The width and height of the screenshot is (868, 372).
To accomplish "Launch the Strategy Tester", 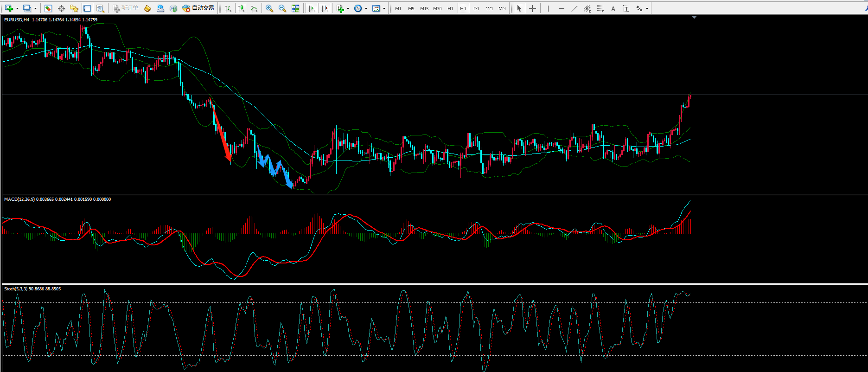I will [100, 8].
